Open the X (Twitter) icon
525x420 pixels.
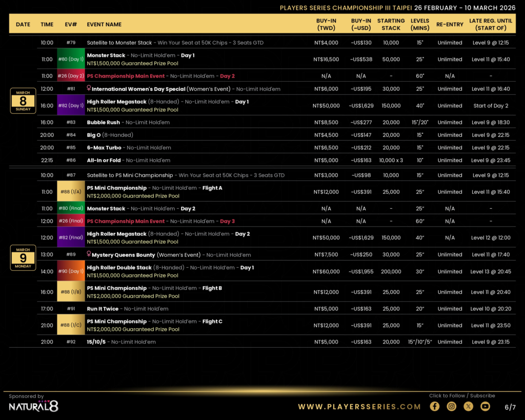[469, 407]
